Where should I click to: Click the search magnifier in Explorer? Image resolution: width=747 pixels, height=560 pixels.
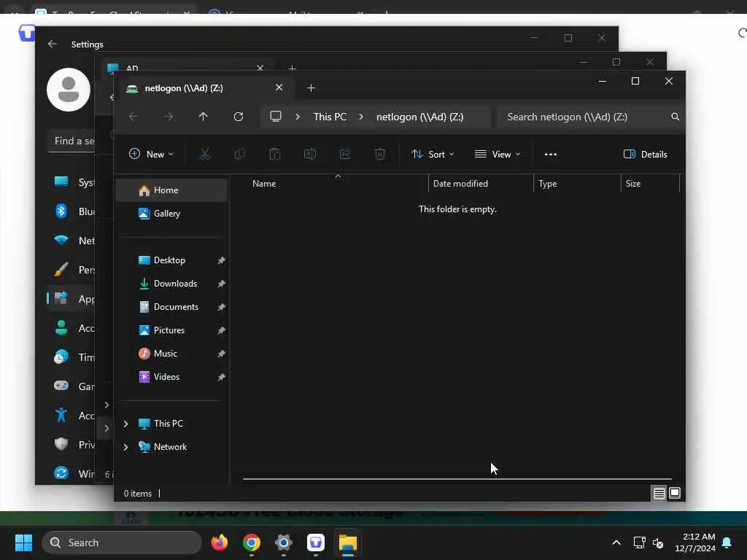pos(675,117)
